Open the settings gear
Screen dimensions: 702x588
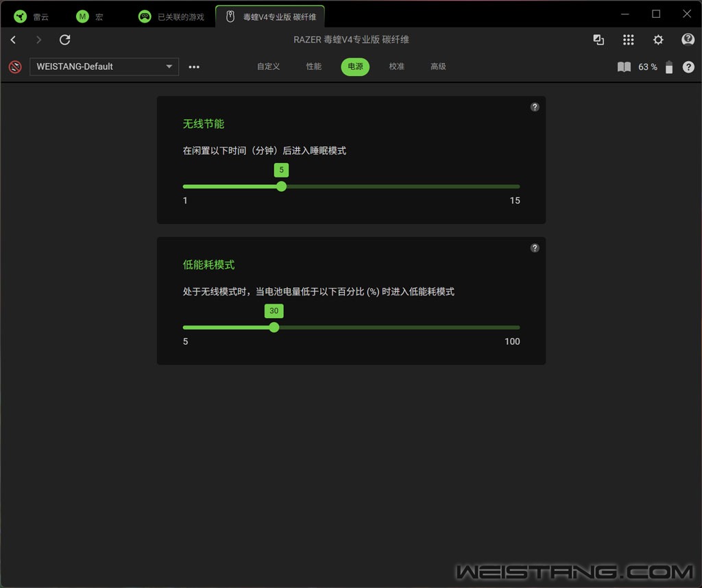tap(658, 40)
